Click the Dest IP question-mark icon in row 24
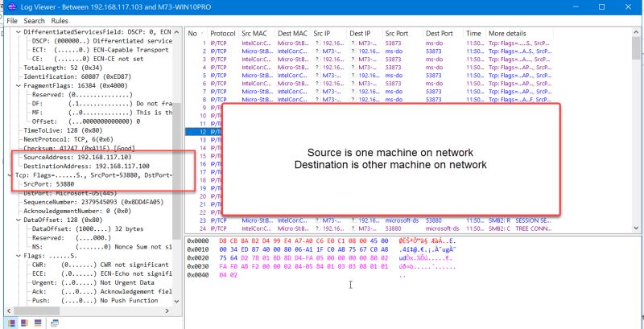644x329 pixels. click(x=353, y=228)
